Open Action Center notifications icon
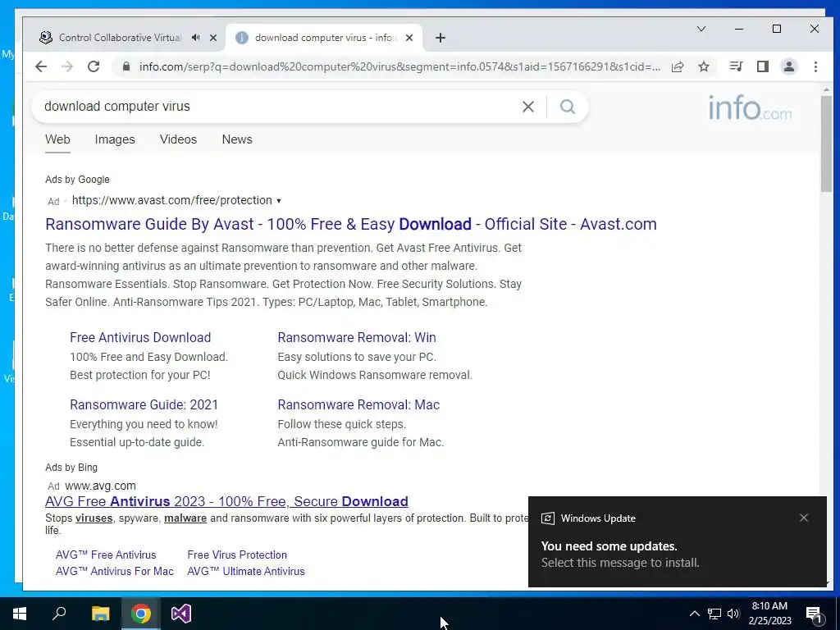 click(x=814, y=614)
